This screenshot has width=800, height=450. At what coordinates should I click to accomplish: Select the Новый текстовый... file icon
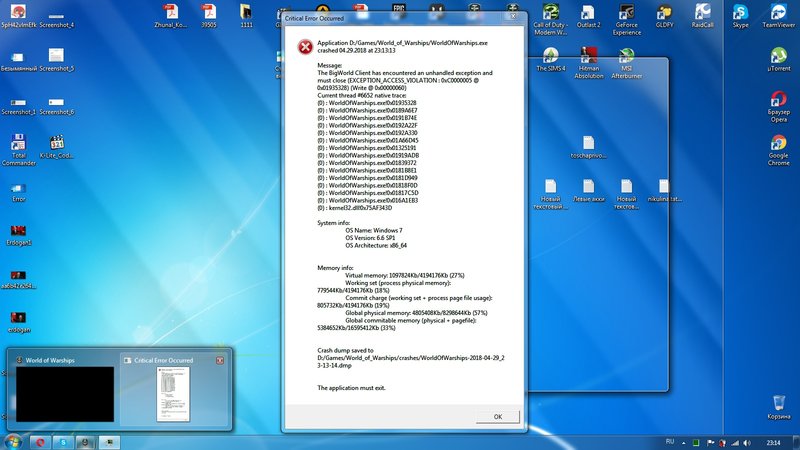pos(551,194)
